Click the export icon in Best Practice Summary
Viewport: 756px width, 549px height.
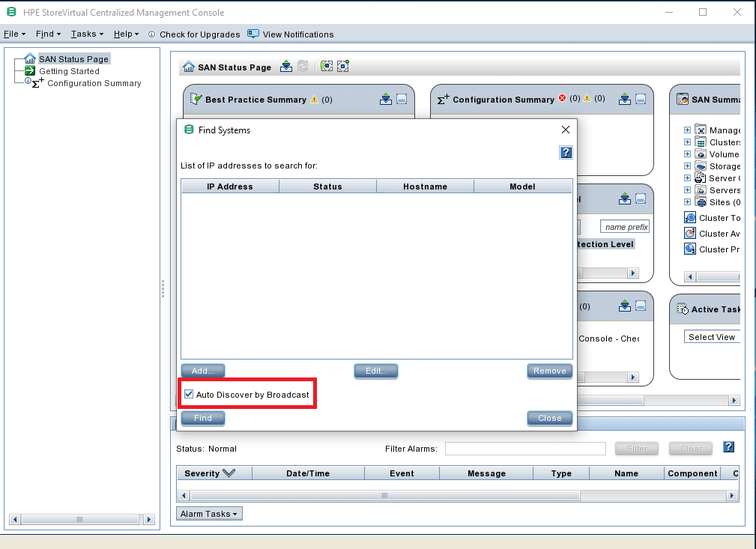[x=385, y=99]
